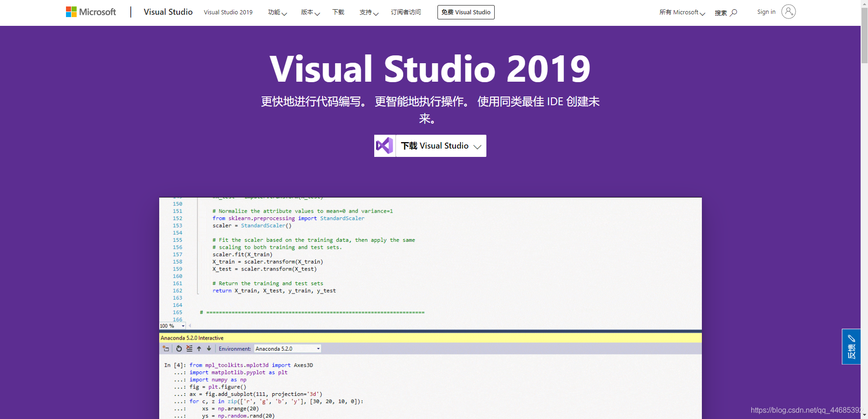Click the Microsoft logo
868x419 pixels.
[x=91, y=12]
